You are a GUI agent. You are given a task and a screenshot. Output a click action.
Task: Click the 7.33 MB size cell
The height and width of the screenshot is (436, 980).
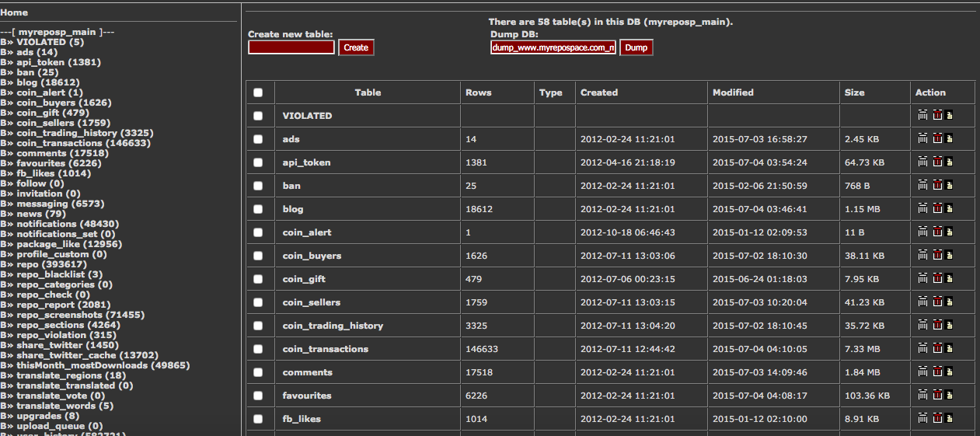click(862, 349)
